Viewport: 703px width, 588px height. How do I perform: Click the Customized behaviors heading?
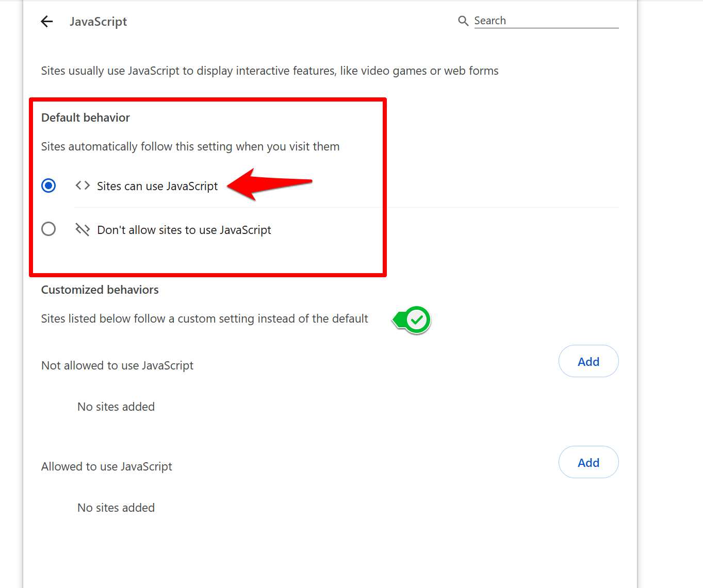click(100, 290)
